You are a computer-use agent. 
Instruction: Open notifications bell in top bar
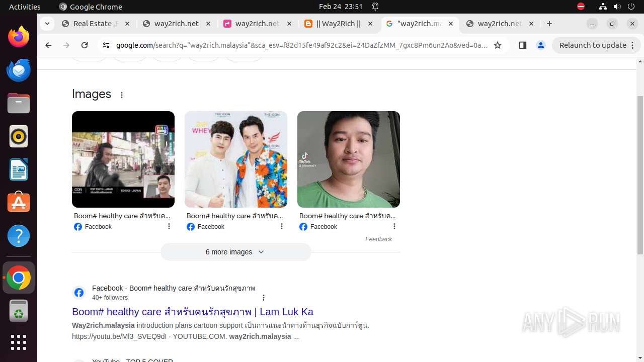(375, 7)
